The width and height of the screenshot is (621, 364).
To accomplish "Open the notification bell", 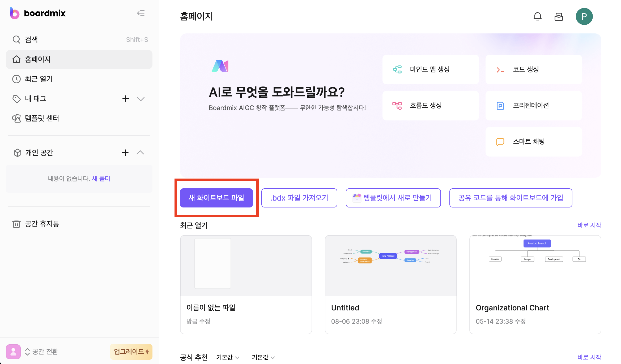I will coord(538,16).
